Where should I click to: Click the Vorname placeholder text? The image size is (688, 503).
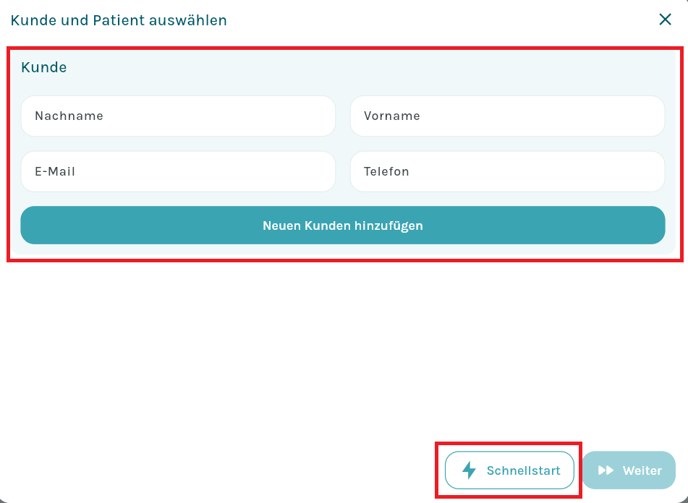(392, 116)
